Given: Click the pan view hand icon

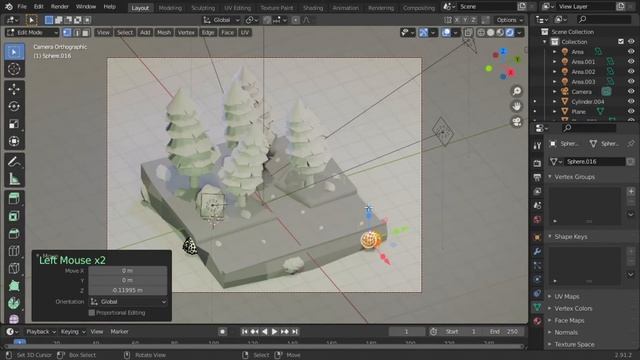Looking at the screenshot, I should click(517, 106).
